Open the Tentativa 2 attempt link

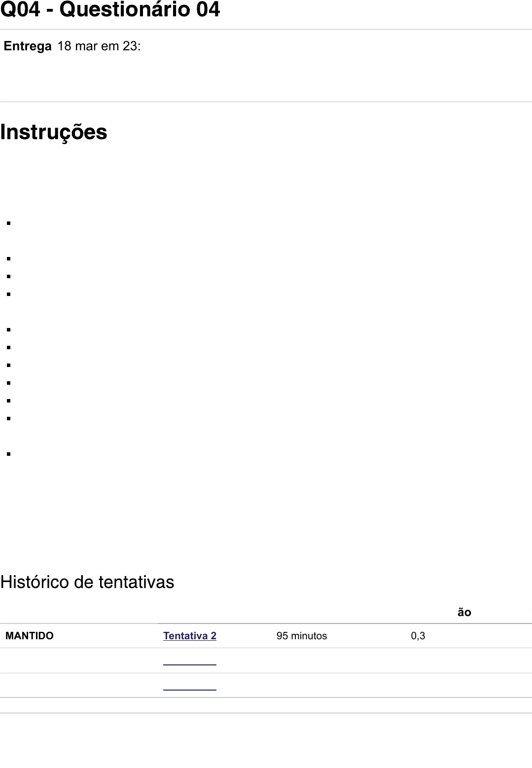(189, 636)
